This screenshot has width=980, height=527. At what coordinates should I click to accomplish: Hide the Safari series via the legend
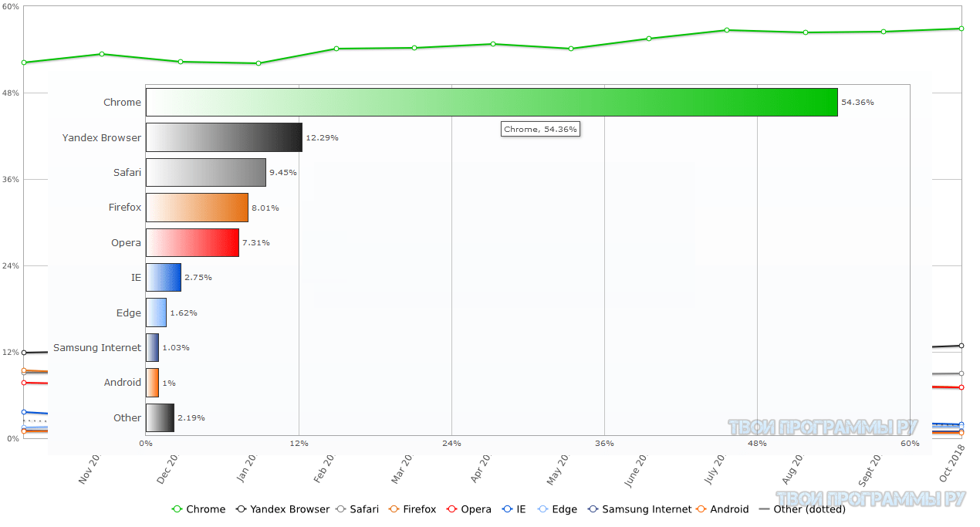(358, 509)
